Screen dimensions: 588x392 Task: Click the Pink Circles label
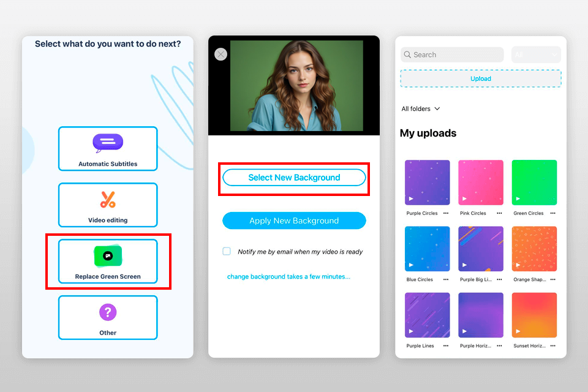click(x=473, y=213)
